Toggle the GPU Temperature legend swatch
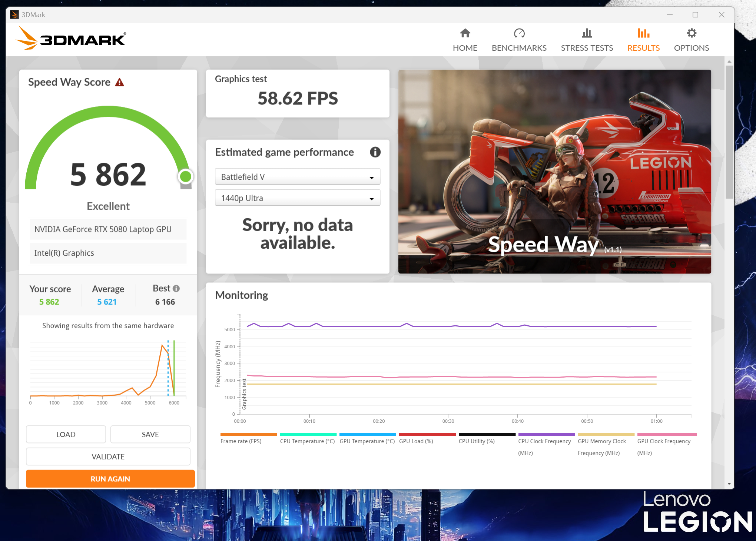 point(368,434)
